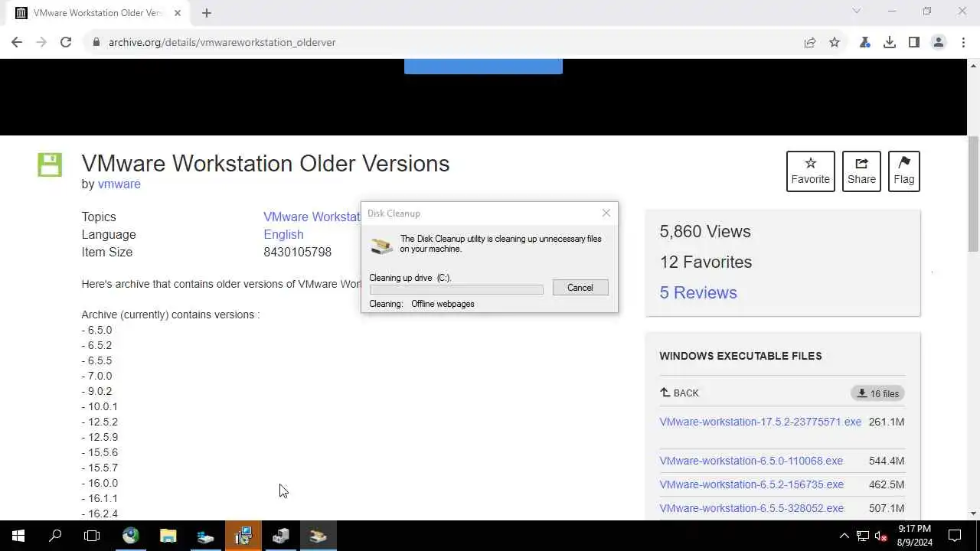View site information lock icon

(96, 42)
